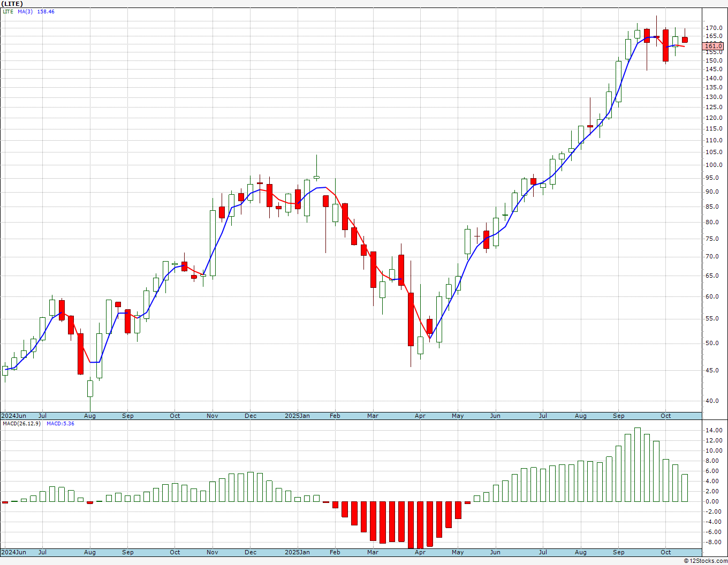This screenshot has height=565, width=728.
Task: Click the 158.46 moving average value
Action: click(x=45, y=11)
